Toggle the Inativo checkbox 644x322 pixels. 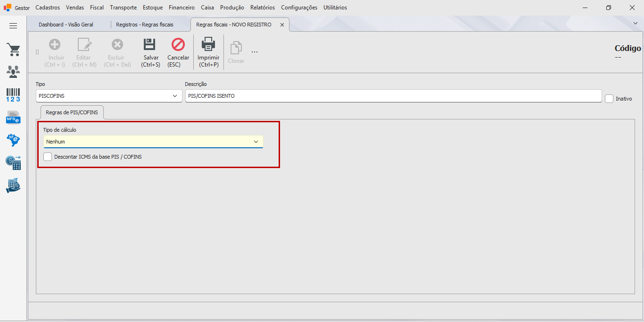pos(609,99)
